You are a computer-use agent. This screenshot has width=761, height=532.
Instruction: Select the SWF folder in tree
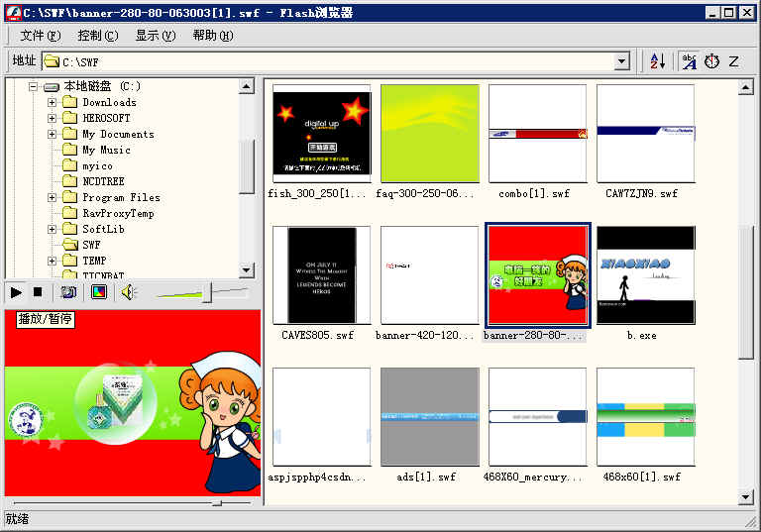tap(91, 245)
